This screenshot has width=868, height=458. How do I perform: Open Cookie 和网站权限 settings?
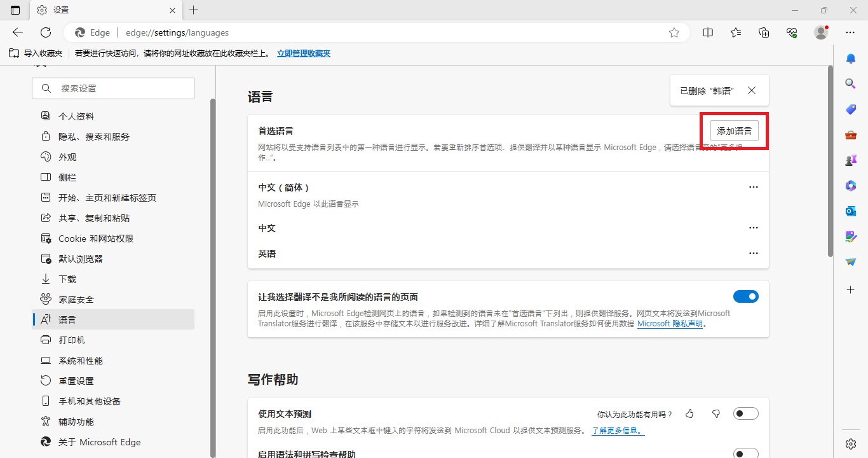click(x=113, y=239)
